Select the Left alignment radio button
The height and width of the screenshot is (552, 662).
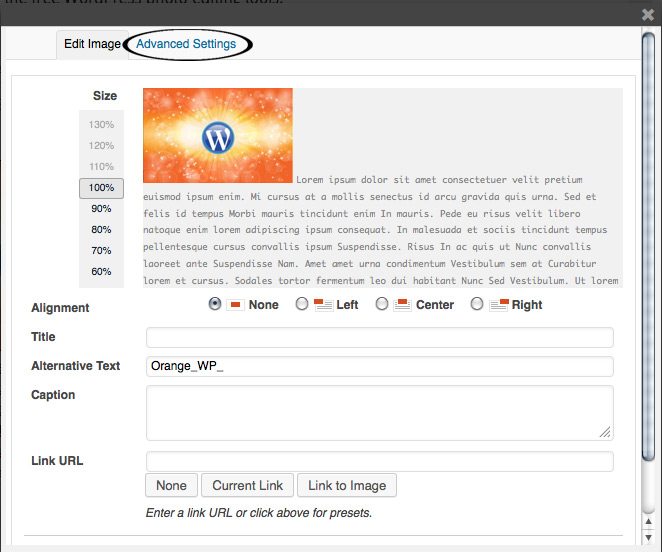[x=302, y=305]
